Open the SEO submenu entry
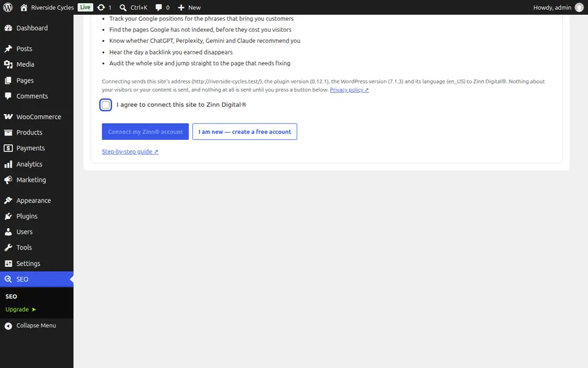Viewport: 588px width, 368px height. tap(11, 297)
